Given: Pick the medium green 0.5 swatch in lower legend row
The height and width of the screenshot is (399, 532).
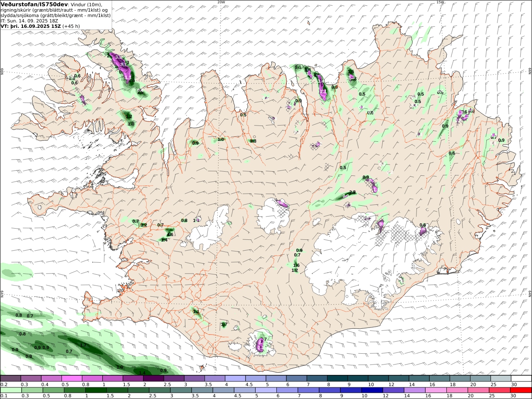Looking at the screenshot, I should pyautogui.click(x=53, y=390).
